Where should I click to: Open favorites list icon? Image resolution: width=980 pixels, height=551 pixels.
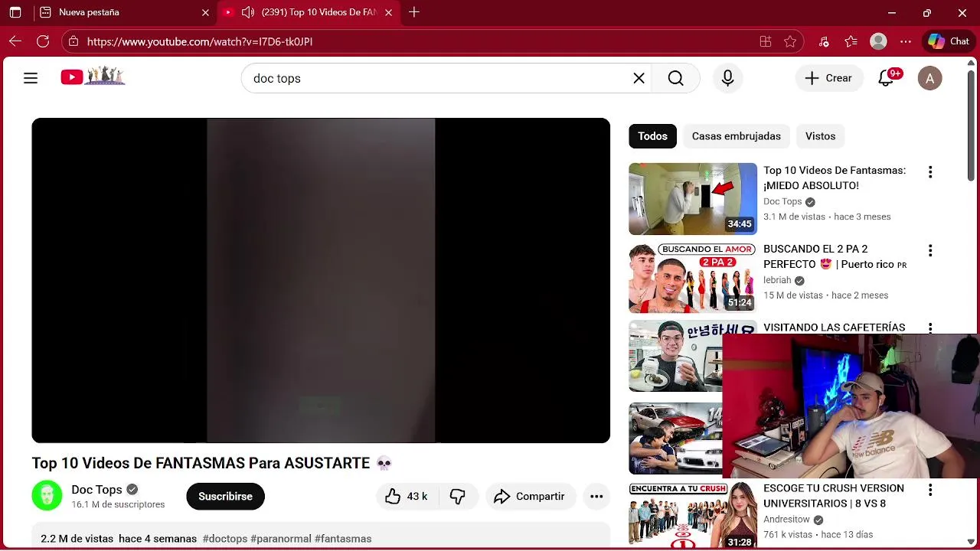click(851, 41)
